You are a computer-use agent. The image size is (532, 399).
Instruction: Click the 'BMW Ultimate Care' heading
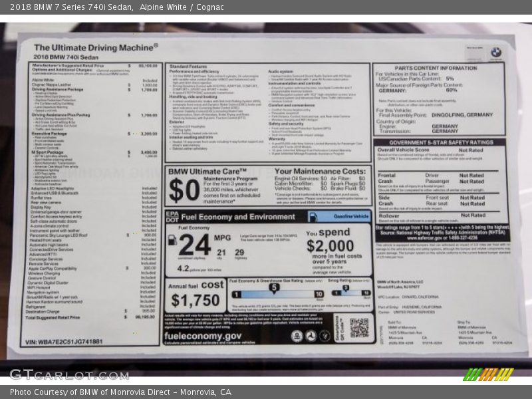[207, 172]
